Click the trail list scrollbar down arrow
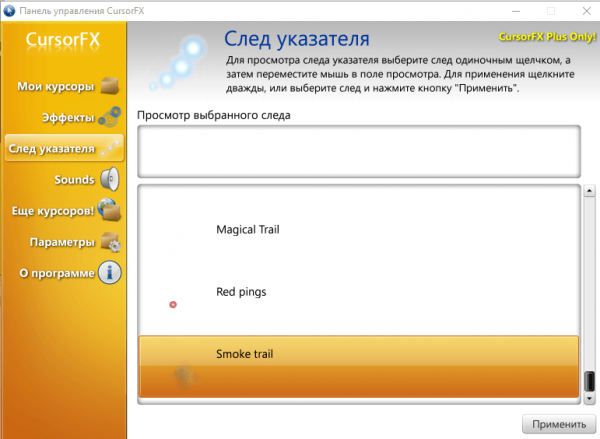Screen dimensions: 600x439 pos(589,399)
